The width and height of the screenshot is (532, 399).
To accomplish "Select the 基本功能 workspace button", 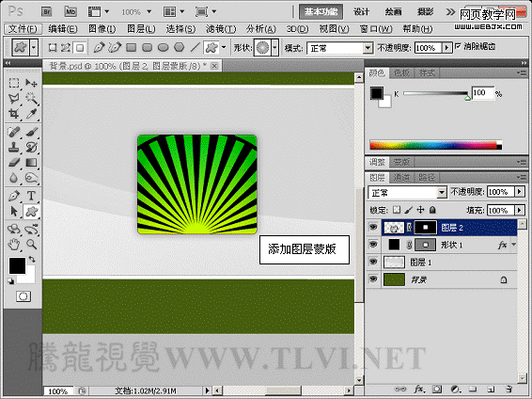I will [321, 12].
